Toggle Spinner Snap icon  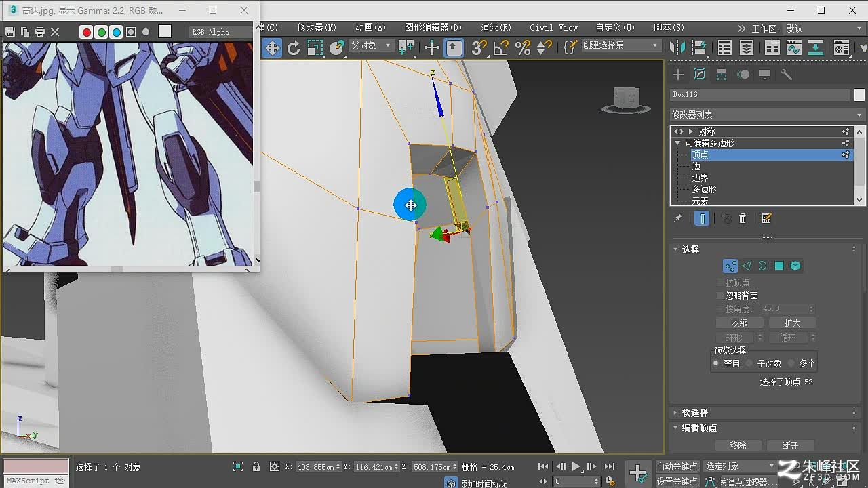coord(545,47)
